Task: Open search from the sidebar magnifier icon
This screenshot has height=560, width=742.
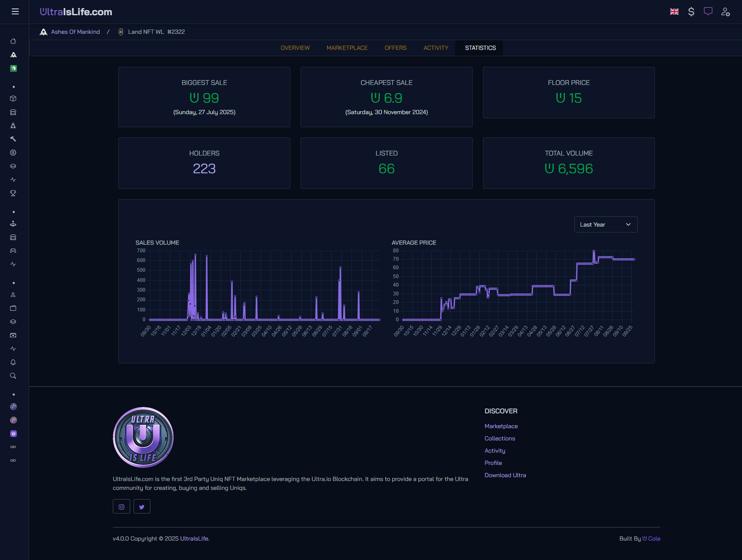Action: 13,376
